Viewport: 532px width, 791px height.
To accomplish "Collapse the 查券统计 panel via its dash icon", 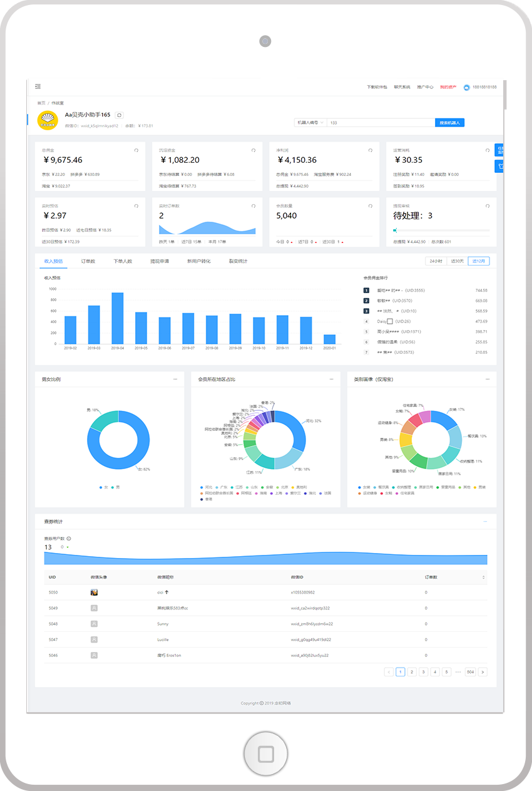I will 486,521.
